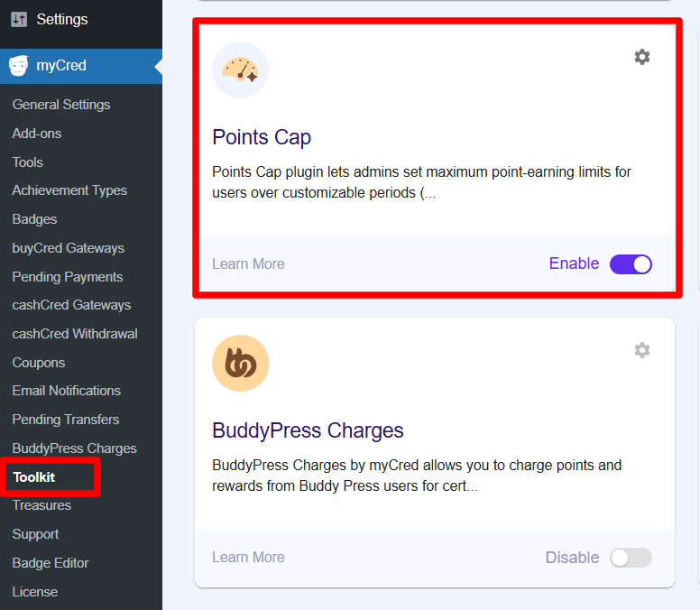
Task: Open BuddyPress Charges settings gear
Action: [x=641, y=350]
